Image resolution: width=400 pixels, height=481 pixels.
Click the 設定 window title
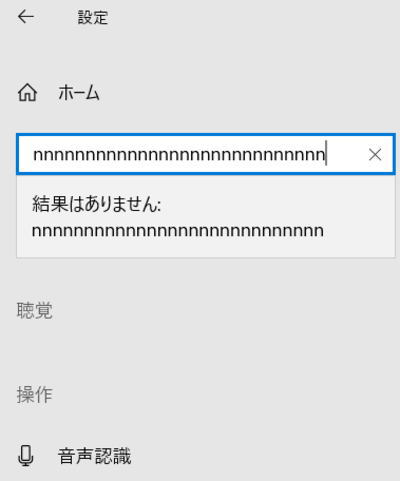click(x=93, y=17)
